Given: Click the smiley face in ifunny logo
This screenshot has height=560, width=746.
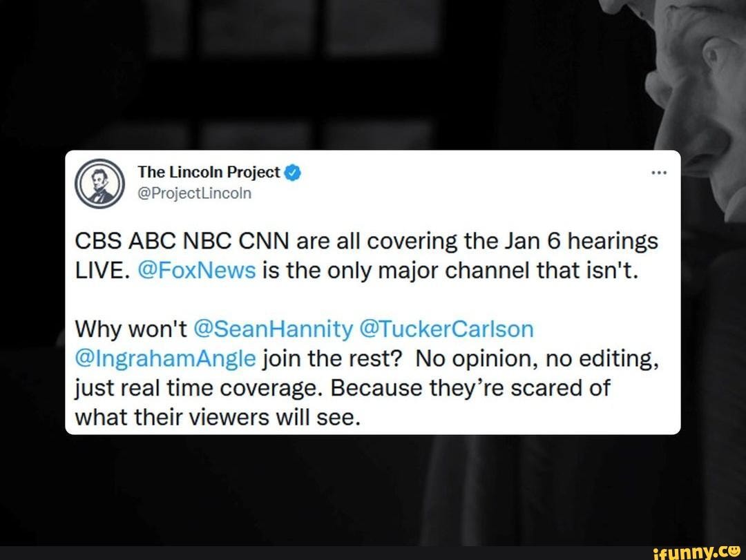Looking at the screenshot, I should click(x=734, y=552).
